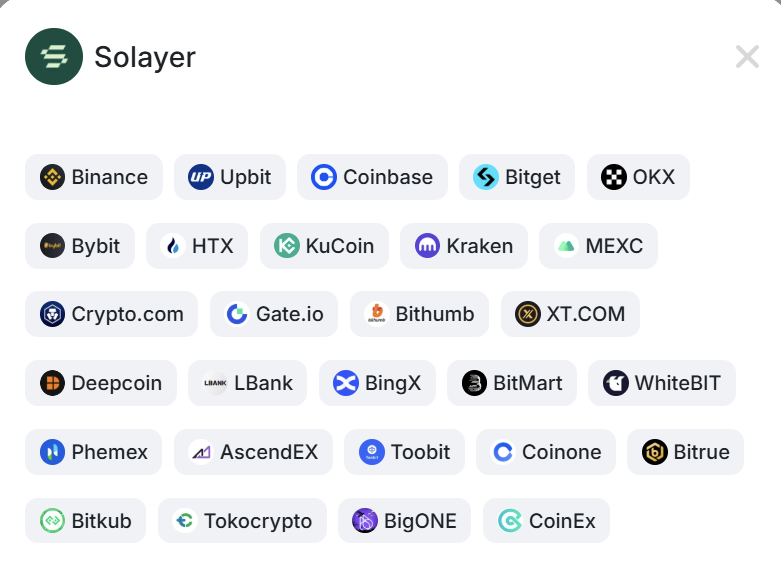The height and width of the screenshot is (573, 781).
Task: Select the Gate.io exchange chip
Action: coord(274,314)
